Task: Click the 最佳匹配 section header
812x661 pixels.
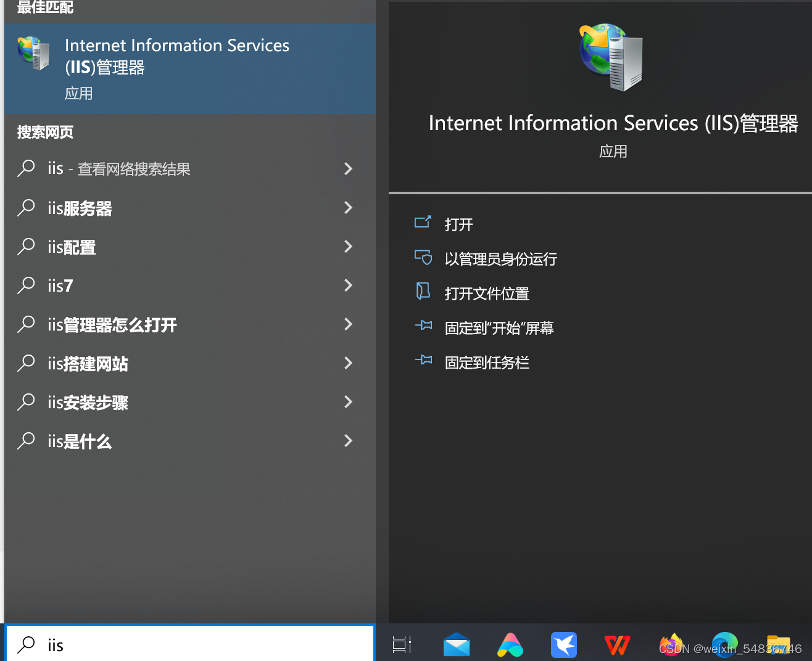Action: coord(45,7)
